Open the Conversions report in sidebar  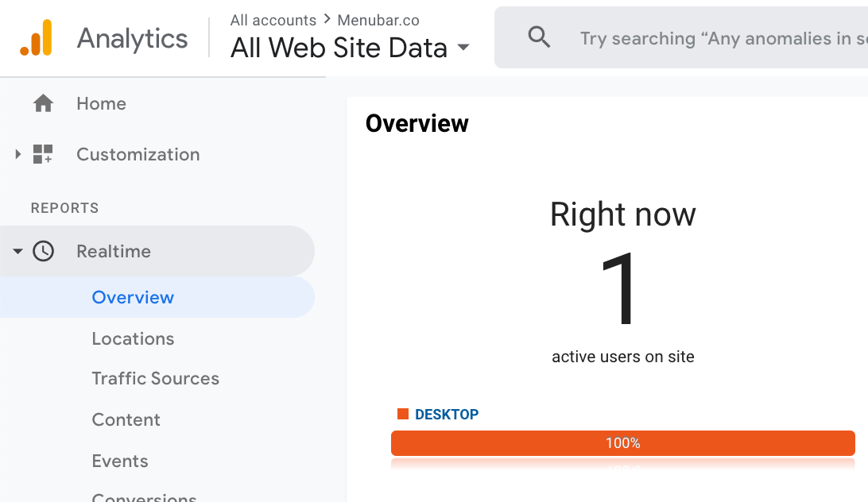(144, 496)
